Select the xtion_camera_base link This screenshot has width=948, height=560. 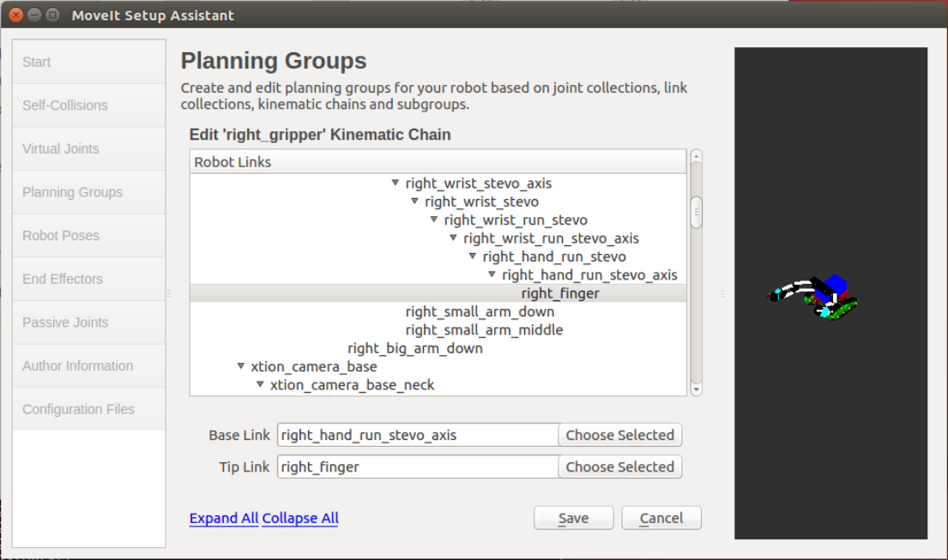point(314,367)
